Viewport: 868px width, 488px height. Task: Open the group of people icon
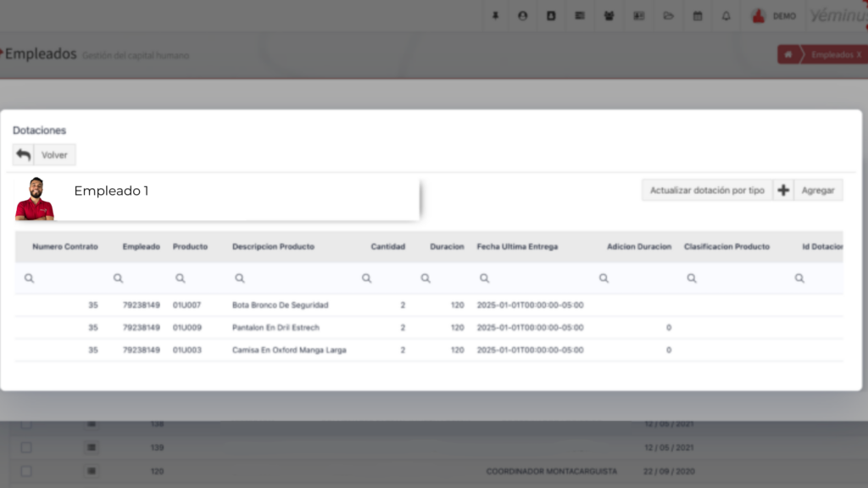click(x=609, y=15)
